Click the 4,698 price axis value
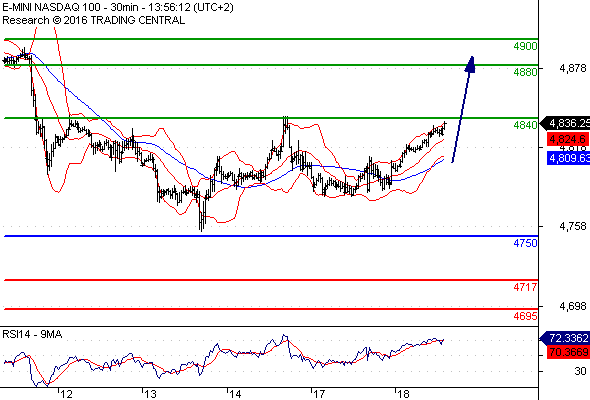Image resolution: width=590 pixels, height=400 pixels. coord(573,306)
